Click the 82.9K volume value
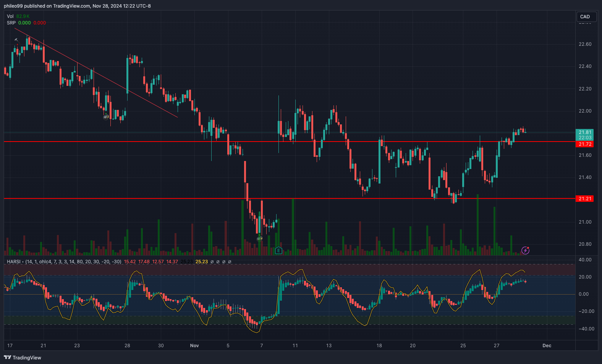This screenshot has height=364, width=602. [23, 16]
